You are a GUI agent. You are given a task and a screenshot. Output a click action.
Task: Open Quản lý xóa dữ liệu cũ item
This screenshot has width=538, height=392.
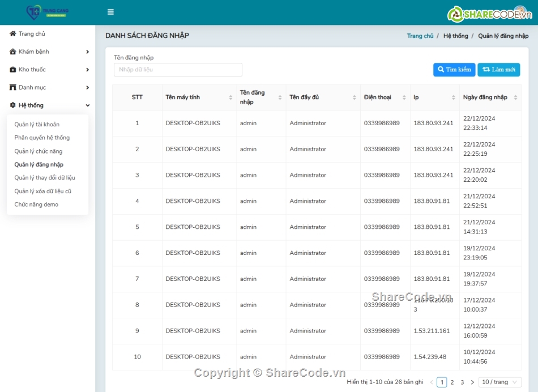[43, 191]
